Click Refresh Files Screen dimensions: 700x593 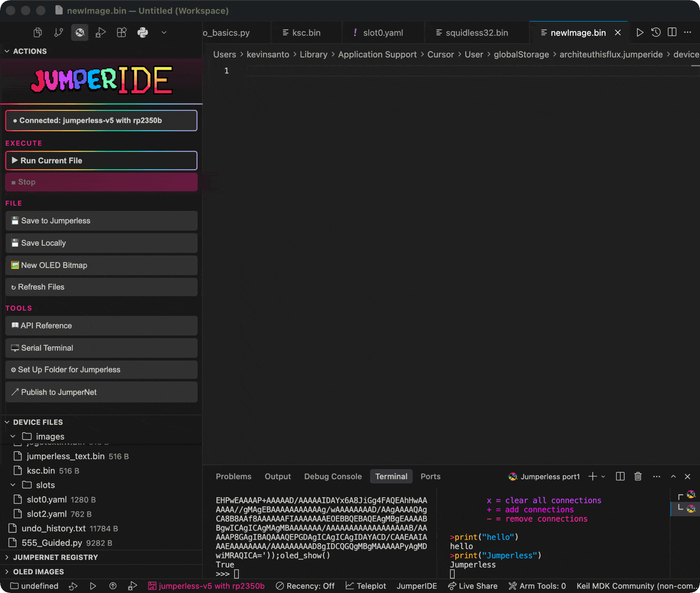(101, 287)
